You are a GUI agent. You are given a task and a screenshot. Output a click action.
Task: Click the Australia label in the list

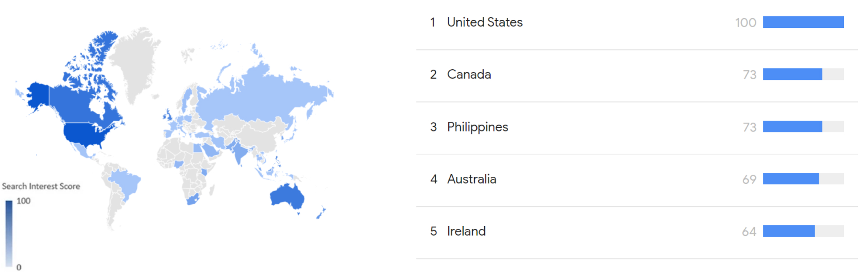tap(471, 179)
